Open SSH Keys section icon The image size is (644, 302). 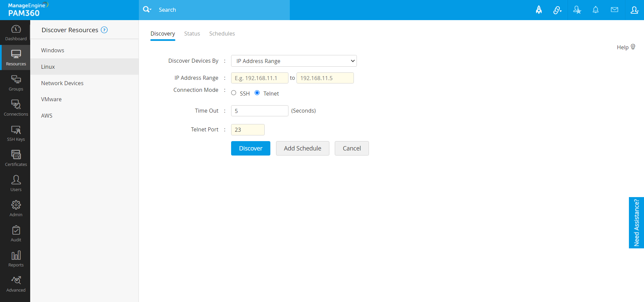(16, 130)
